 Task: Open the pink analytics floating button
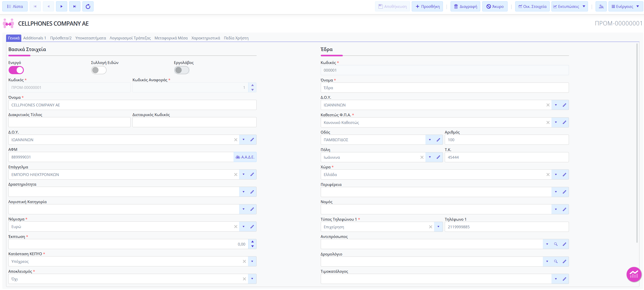click(634, 274)
